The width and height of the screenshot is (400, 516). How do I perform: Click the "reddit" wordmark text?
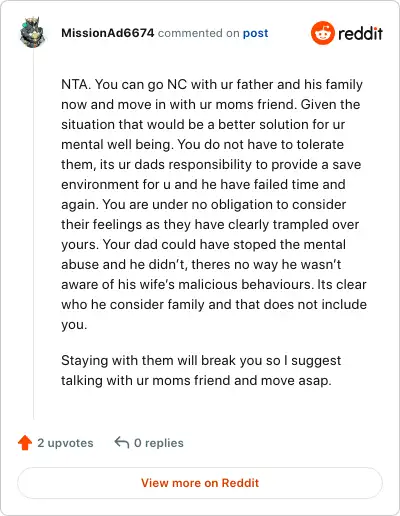point(360,33)
